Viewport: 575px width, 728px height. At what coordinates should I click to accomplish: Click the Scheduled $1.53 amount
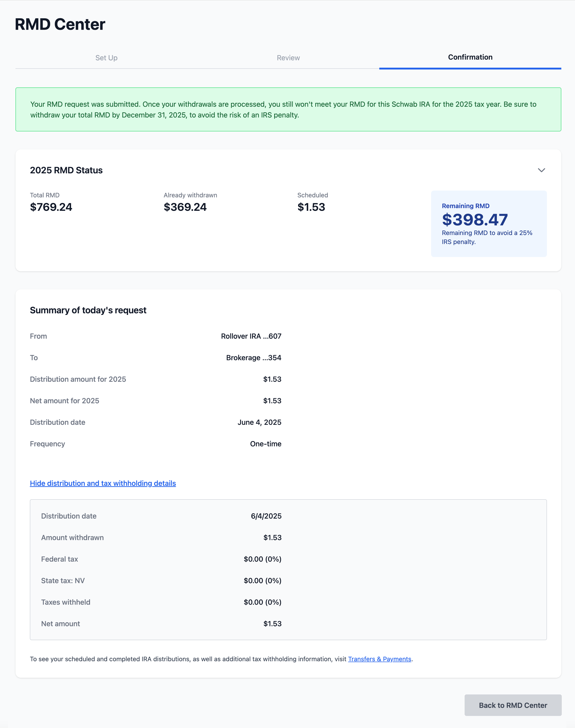tap(311, 207)
